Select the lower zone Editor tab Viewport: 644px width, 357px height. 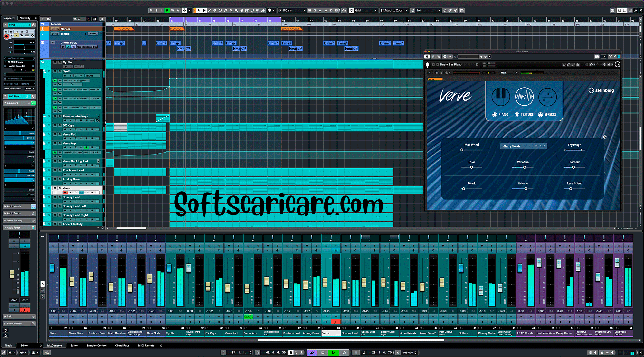pos(74,346)
